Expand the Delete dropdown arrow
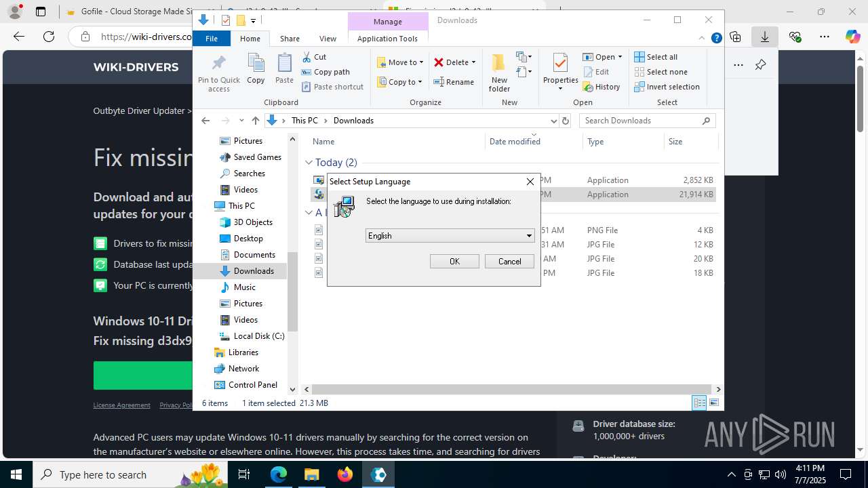Image resolution: width=868 pixels, height=488 pixels. [473, 62]
